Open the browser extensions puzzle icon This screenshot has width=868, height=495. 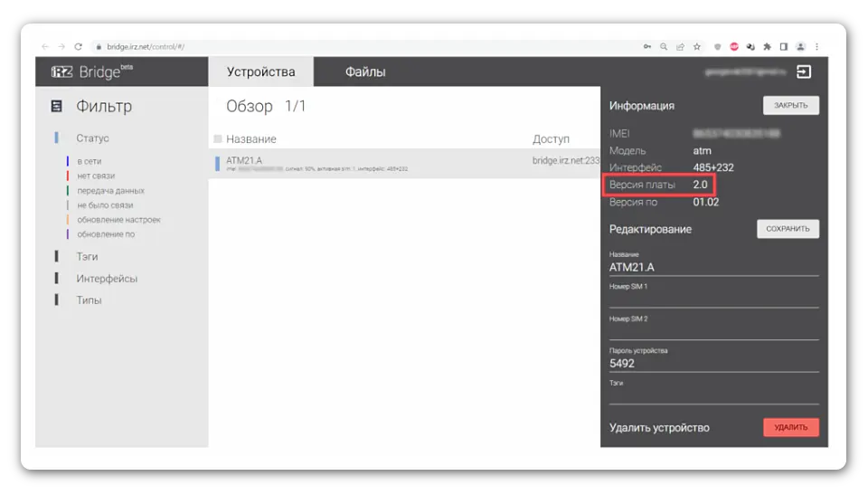[767, 46]
